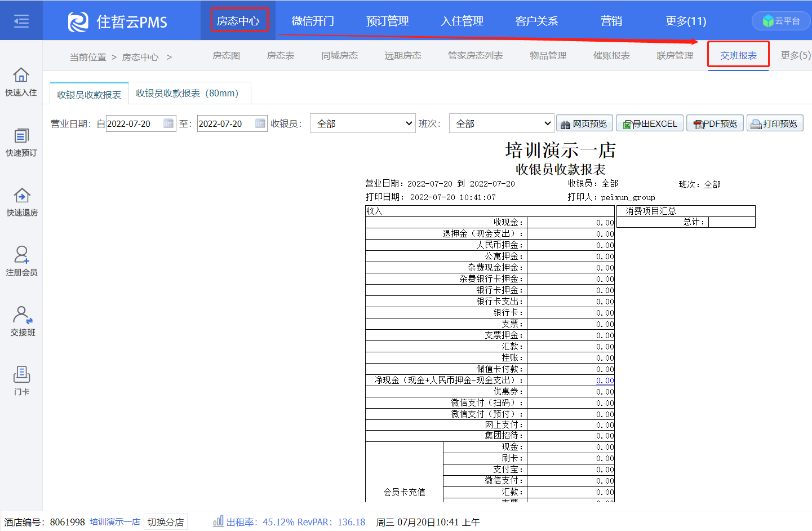Click the 住哲云PMS logo
This screenshot has height=531, width=812.
118,21
